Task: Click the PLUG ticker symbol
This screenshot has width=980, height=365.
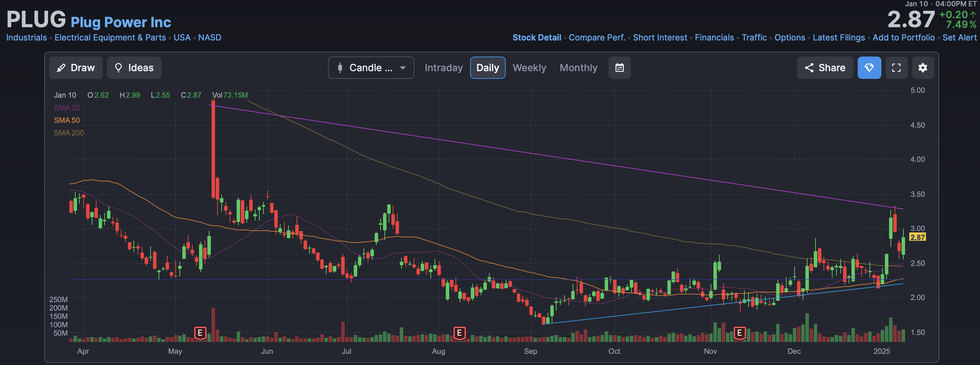Action: tap(36, 20)
